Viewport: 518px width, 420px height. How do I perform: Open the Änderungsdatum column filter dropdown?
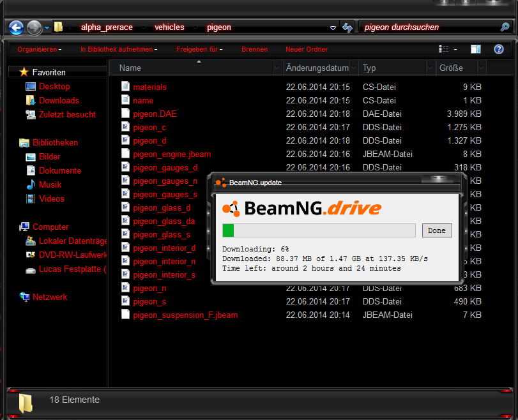point(354,68)
